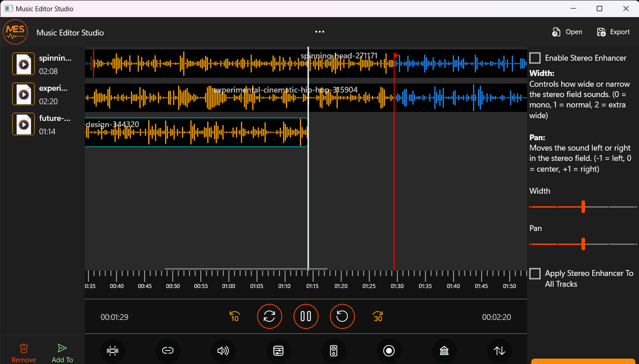
Task: Open the mixer settings icon
Action: click(278, 351)
